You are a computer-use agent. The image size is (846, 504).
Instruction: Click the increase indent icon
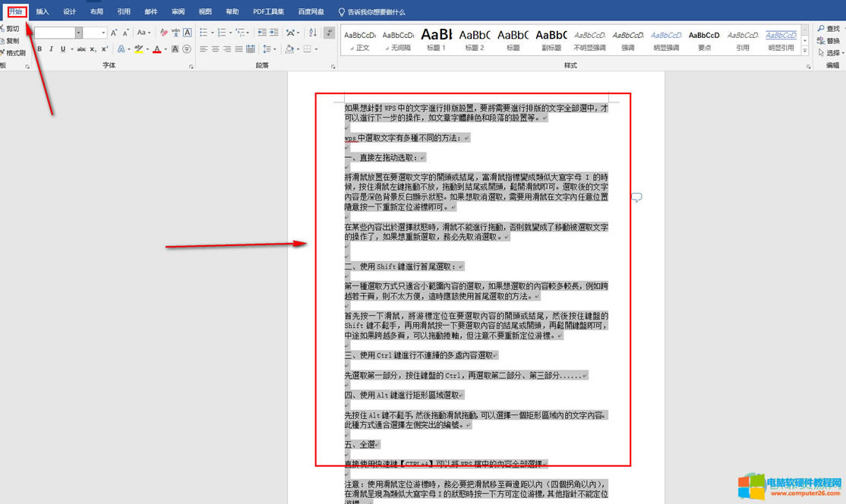point(273,33)
